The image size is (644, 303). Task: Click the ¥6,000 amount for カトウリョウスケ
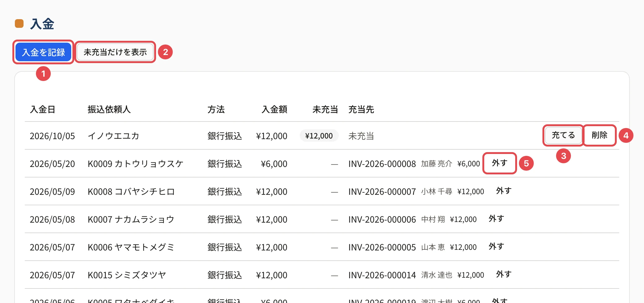(x=274, y=164)
